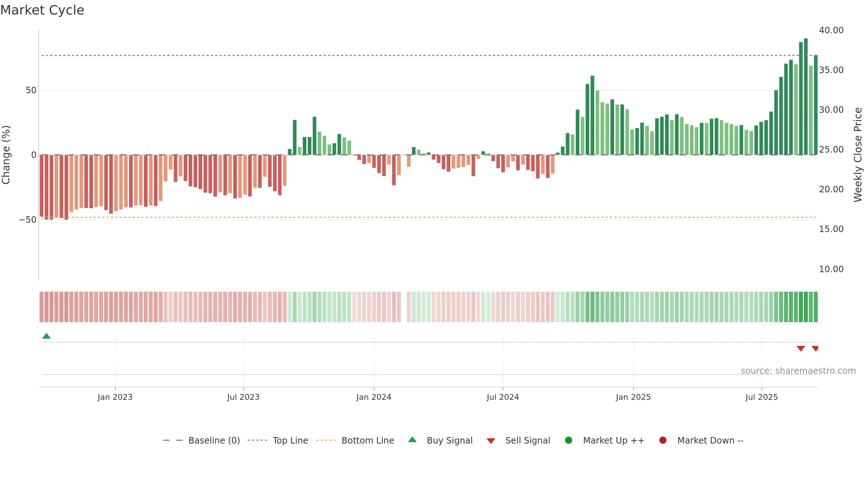The height and width of the screenshot is (488, 868).
Task: Click the last green bar at chart's right edge
Action: coord(816,105)
